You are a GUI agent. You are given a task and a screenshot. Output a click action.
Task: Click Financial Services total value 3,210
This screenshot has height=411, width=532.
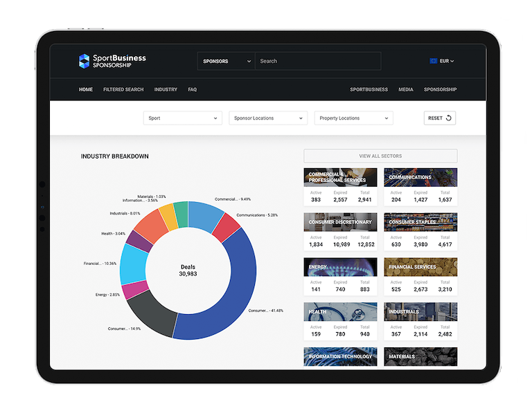445,289
